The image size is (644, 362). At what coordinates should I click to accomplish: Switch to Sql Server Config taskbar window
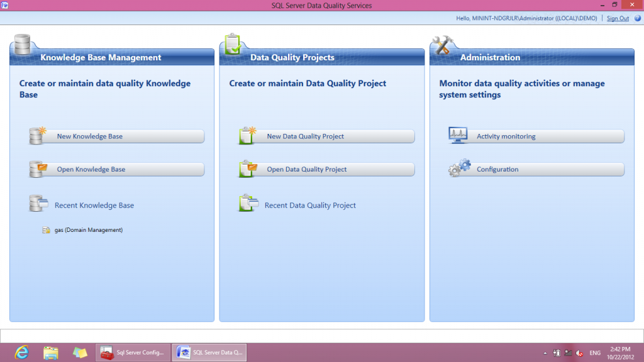133,353
